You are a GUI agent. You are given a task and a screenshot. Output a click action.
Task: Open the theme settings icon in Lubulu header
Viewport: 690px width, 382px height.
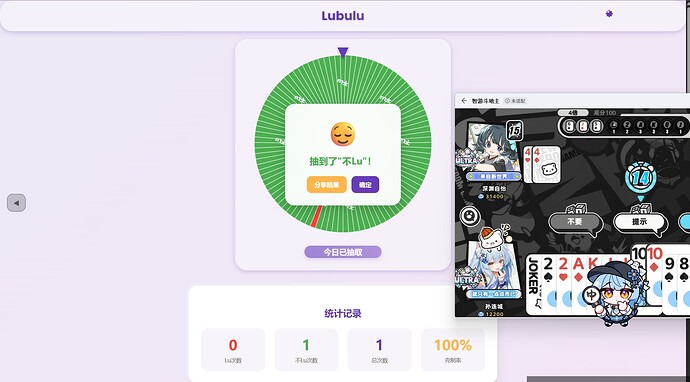pyautogui.click(x=609, y=14)
